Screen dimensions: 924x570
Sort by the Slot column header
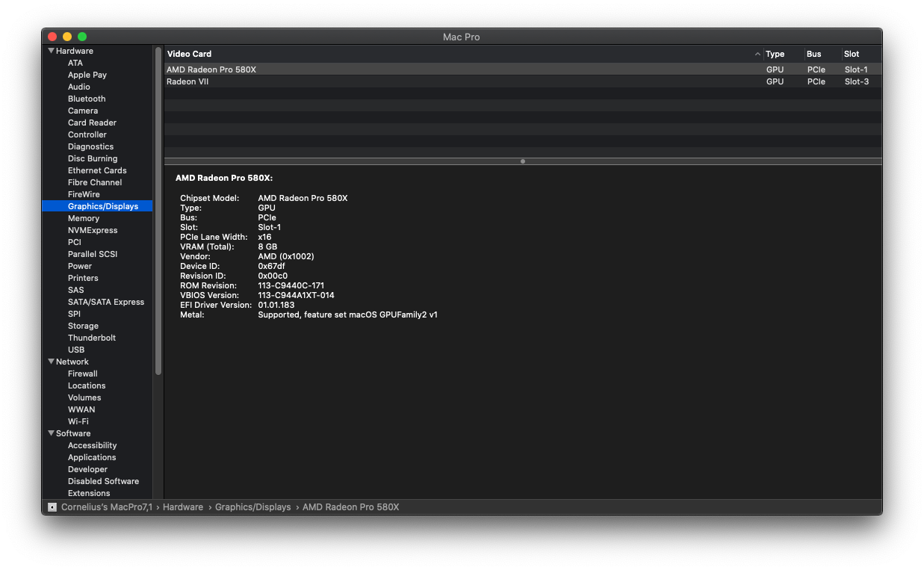pyautogui.click(x=852, y=54)
